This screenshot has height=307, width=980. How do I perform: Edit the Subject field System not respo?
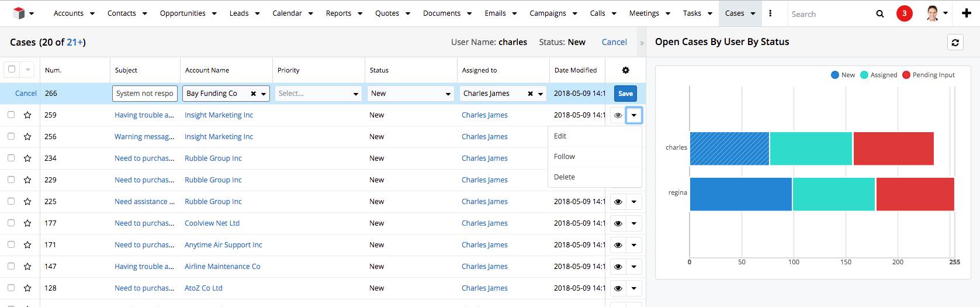click(145, 94)
